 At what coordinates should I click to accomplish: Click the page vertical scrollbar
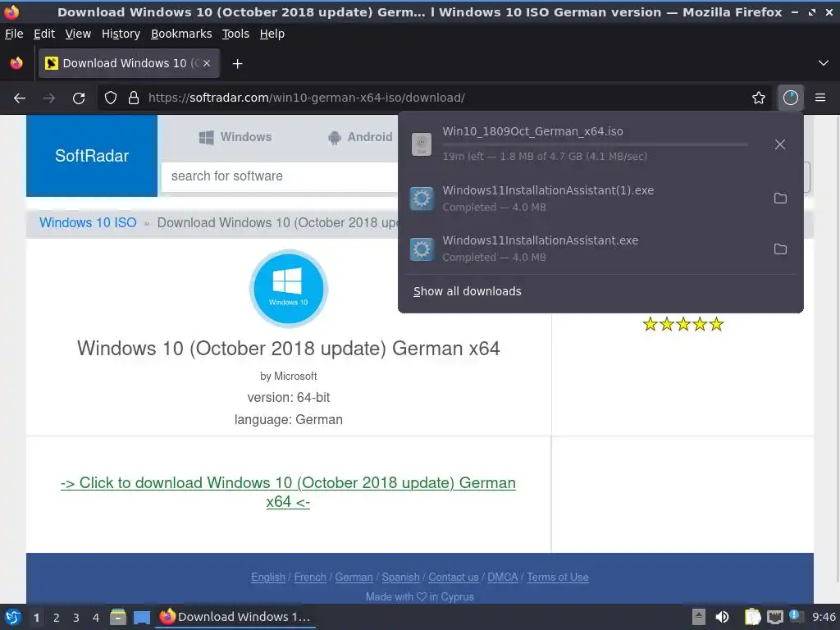837,348
